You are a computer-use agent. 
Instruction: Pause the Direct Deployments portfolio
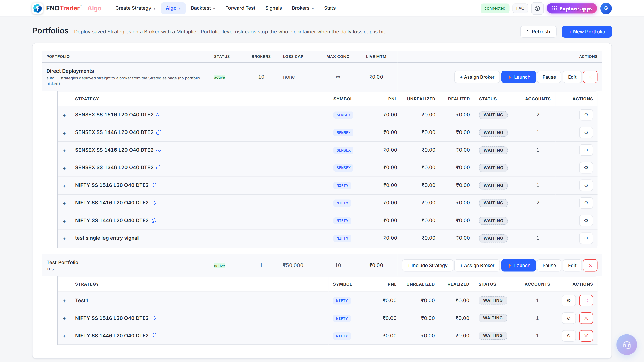click(x=549, y=77)
